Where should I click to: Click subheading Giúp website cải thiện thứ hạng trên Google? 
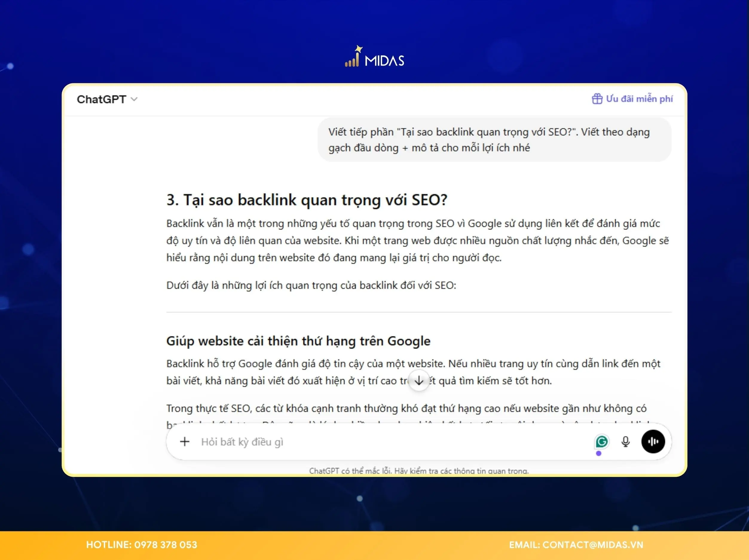(x=298, y=341)
